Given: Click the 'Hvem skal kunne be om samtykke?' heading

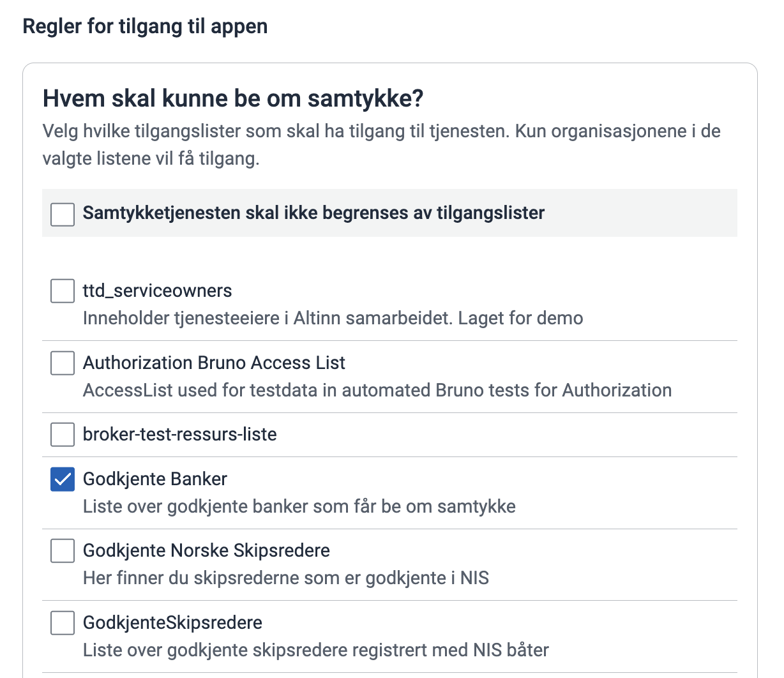Looking at the screenshot, I should coord(233,99).
